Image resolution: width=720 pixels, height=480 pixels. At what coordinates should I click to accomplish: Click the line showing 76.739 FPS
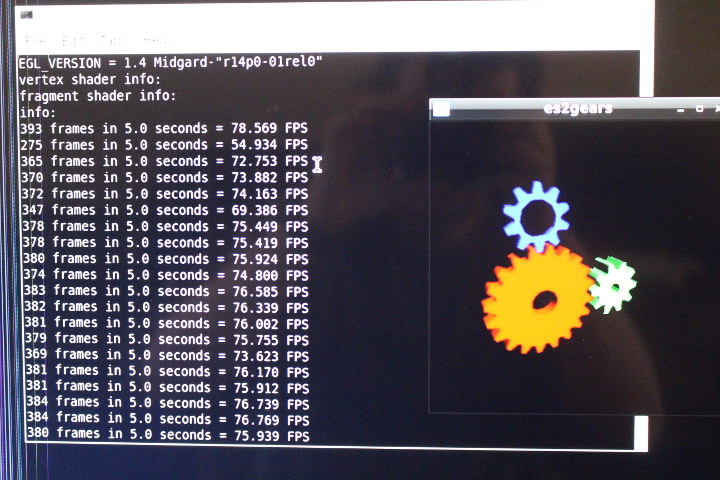(x=168, y=403)
